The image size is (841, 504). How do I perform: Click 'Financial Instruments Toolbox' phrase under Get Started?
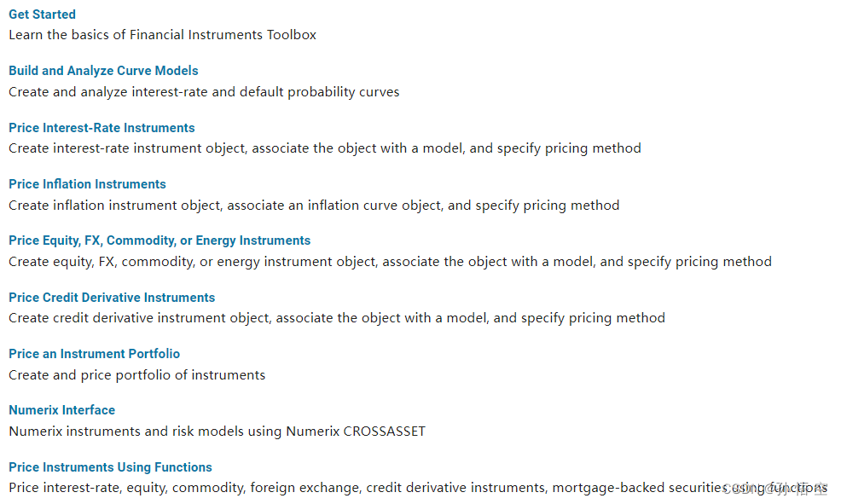pyautogui.click(x=223, y=35)
